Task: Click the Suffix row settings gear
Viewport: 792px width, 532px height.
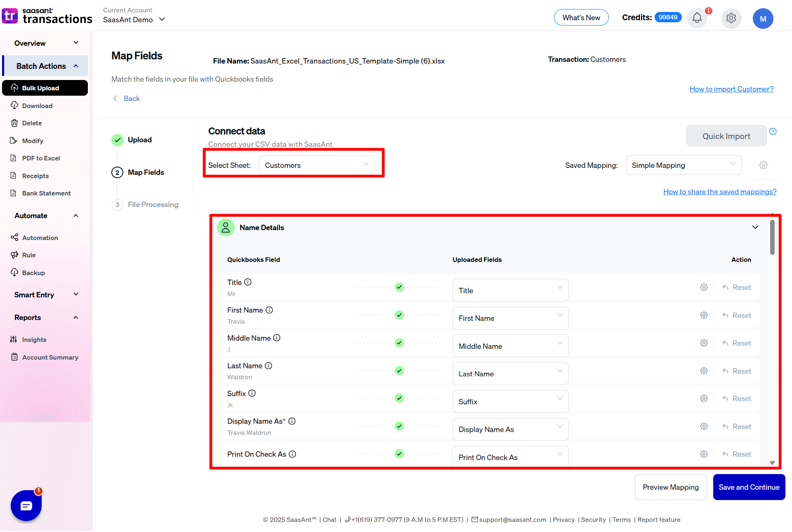Action: tap(704, 399)
